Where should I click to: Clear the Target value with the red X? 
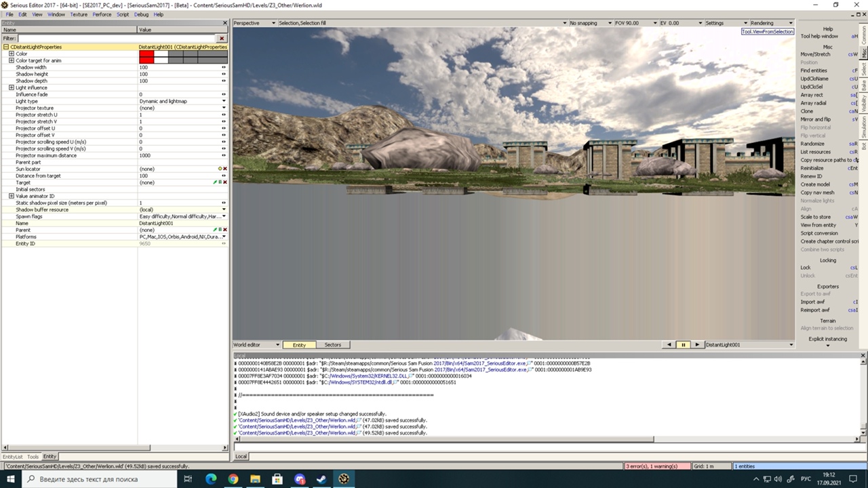pyautogui.click(x=224, y=182)
